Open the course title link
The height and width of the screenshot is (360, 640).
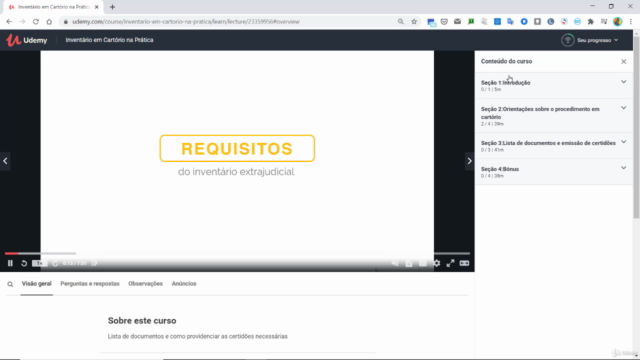109,40
